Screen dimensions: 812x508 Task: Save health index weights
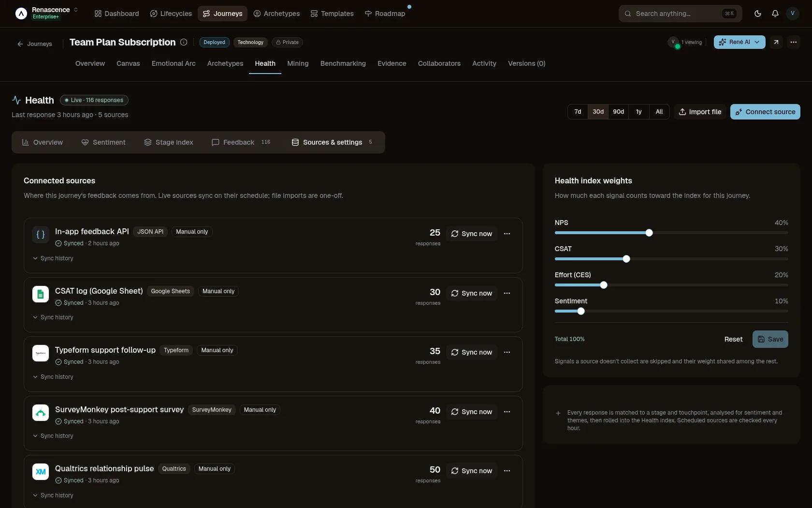tap(770, 339)
